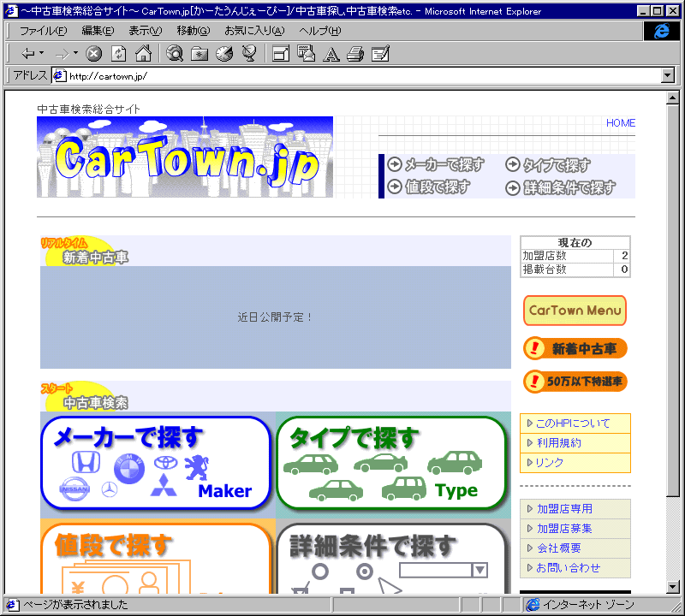Screen dimensions: 685x616
Task: Click the Stop loading toolbar icon
Action: 93,54
